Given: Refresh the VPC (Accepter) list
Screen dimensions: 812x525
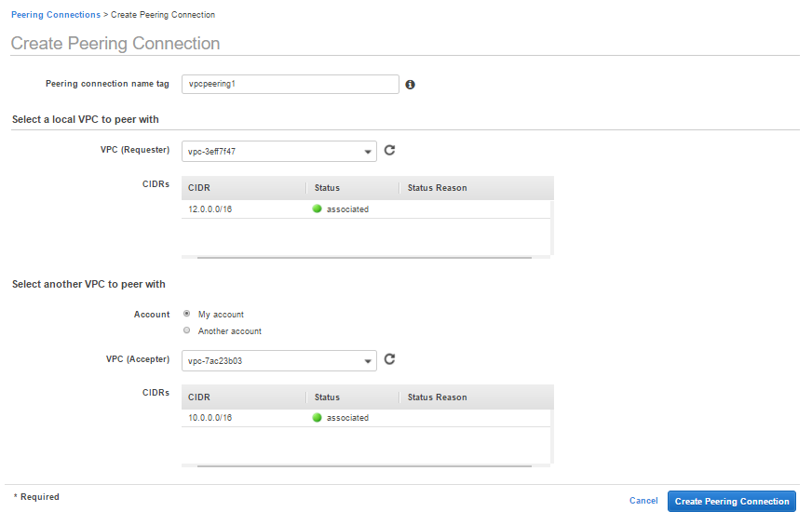Looking at the screenshot, I should (x=389, y=359).
